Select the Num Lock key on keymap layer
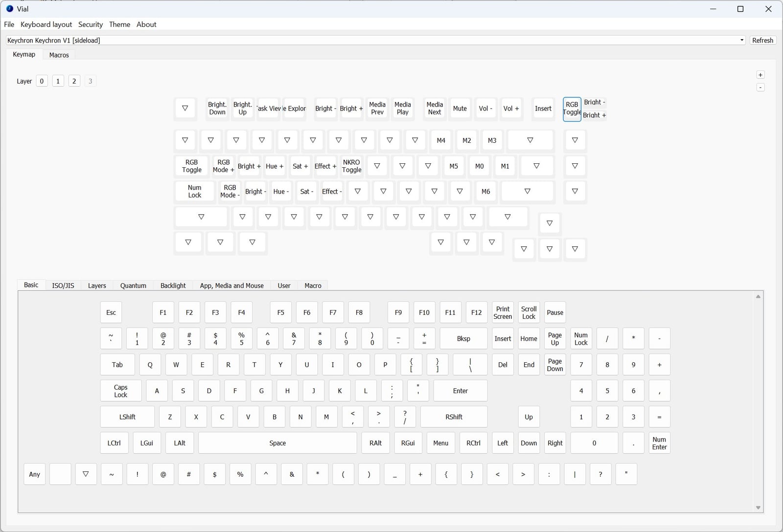The height and width of the screenshot is (532, 783). [195, 192]
